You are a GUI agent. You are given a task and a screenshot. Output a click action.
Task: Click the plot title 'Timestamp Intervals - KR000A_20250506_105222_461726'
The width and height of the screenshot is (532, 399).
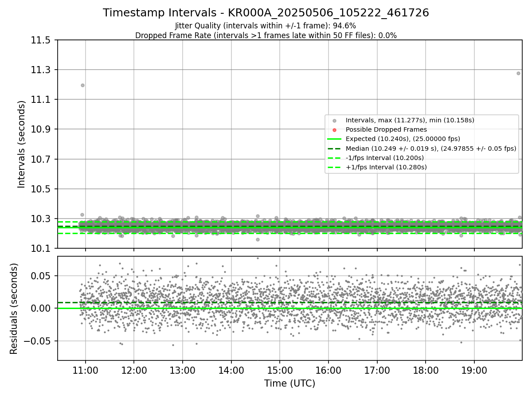point(266,13)
